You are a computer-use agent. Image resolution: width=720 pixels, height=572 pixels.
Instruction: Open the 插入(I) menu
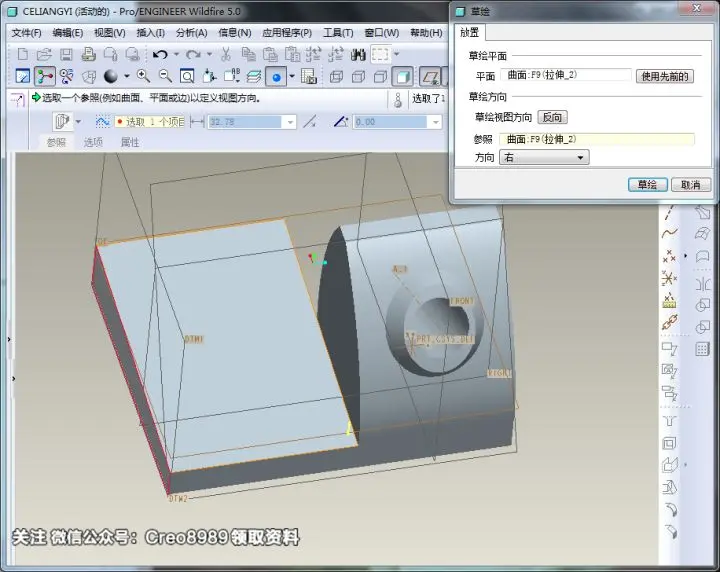151,33
